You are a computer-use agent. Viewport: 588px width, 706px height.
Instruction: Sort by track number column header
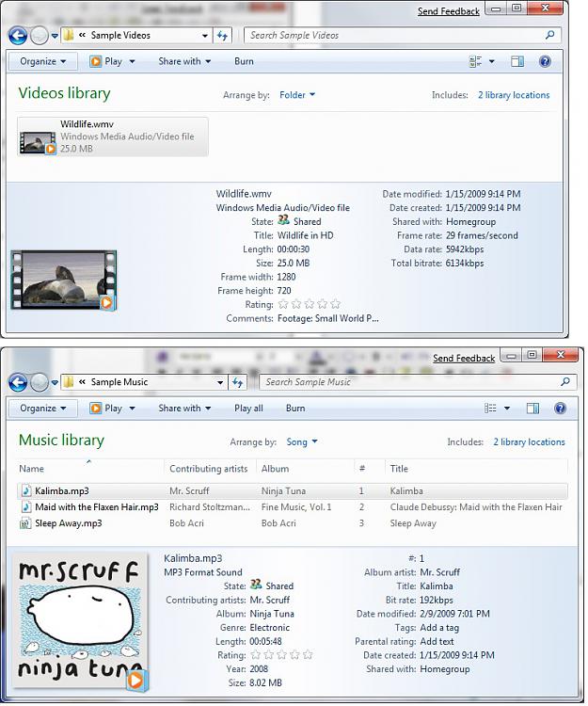coord(370,468)
